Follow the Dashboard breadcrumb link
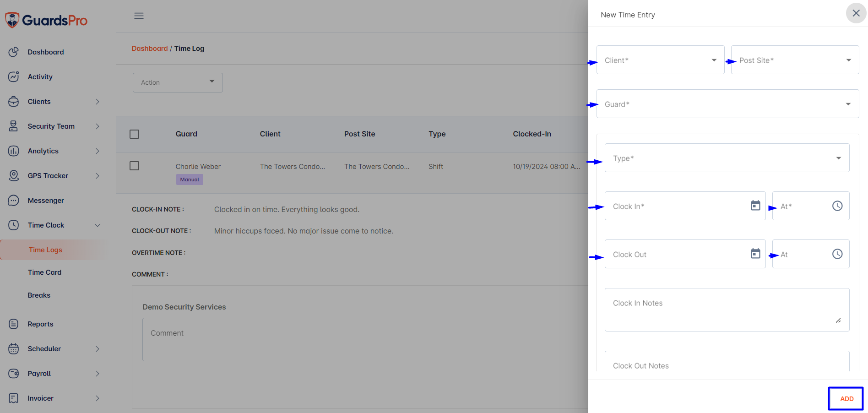 coord(150,49)
